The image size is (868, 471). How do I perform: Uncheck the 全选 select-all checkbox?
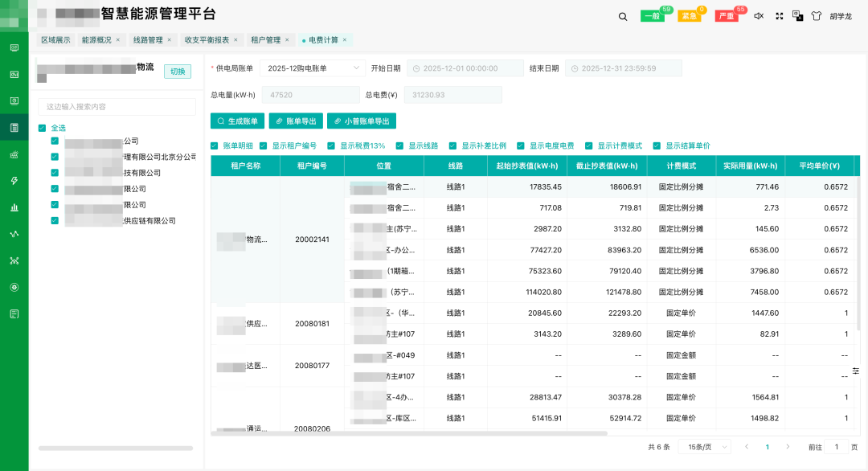(x=43, y=128)
